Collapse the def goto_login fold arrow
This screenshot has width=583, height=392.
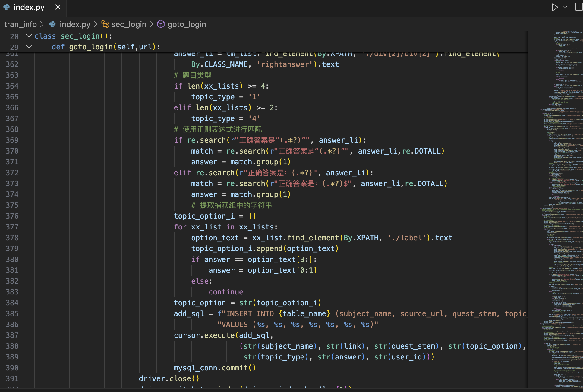pos(29,47)
